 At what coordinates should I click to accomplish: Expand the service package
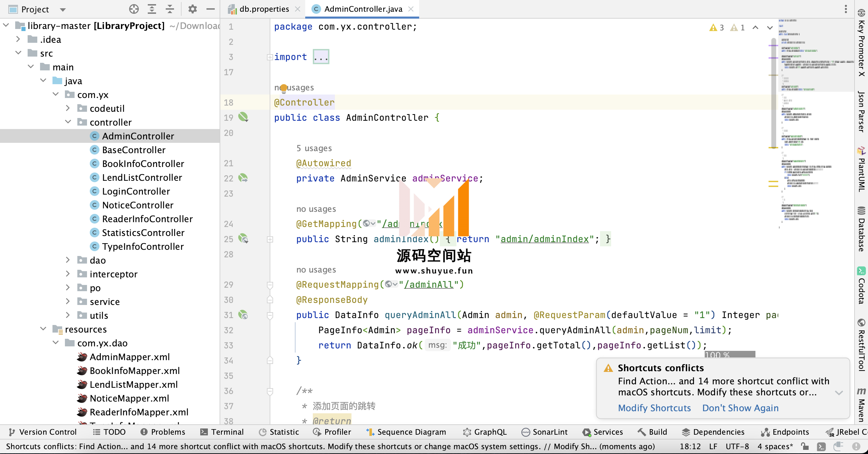point(68,302)
